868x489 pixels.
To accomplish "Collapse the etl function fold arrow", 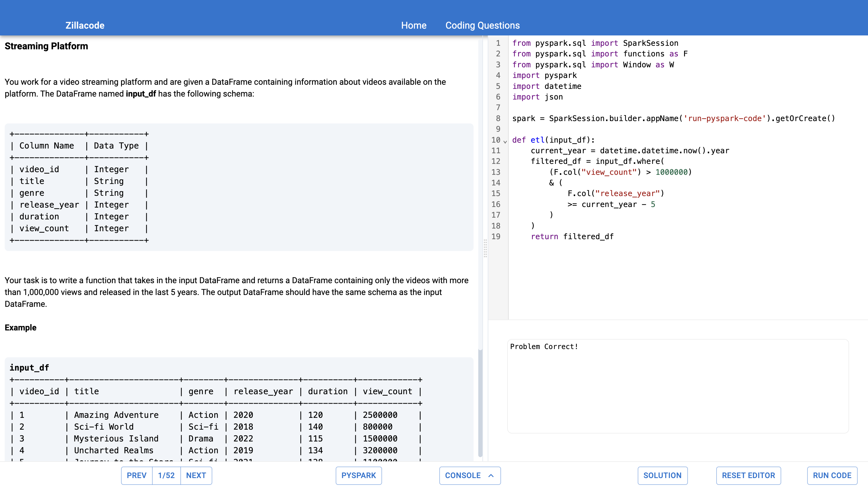I will 505,141.
